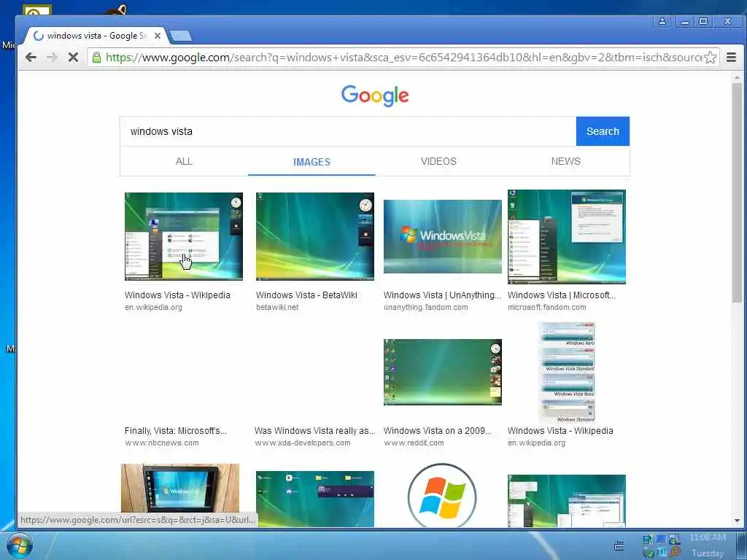747x560 pixels.
Task: Close the windows vista Google tab
Action: point(158,36)
